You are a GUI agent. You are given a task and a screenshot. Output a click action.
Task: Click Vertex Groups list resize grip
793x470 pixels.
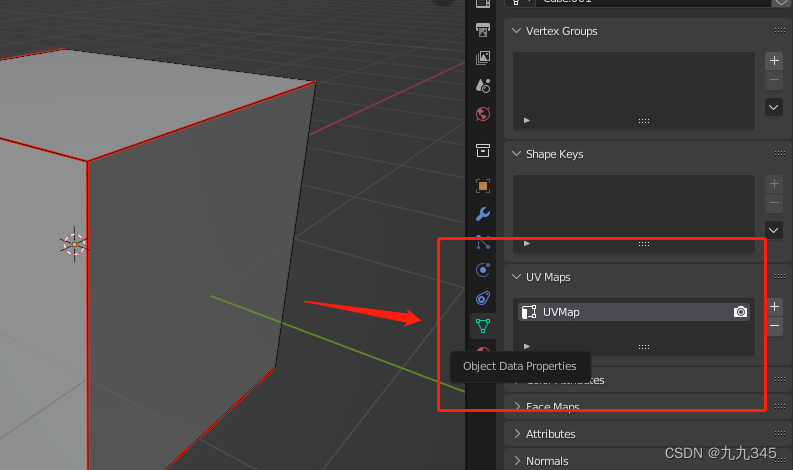(x=644, y=121)
